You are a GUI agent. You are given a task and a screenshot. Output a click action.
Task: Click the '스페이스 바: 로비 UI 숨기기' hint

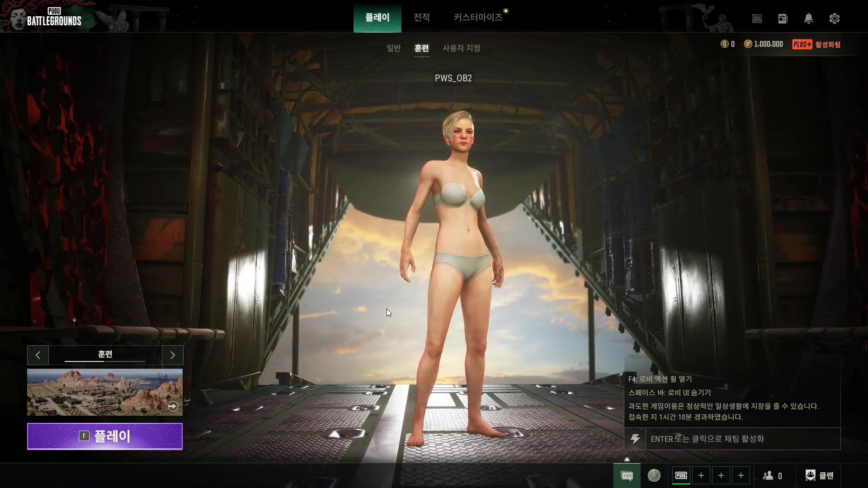(x=670, y=393)
